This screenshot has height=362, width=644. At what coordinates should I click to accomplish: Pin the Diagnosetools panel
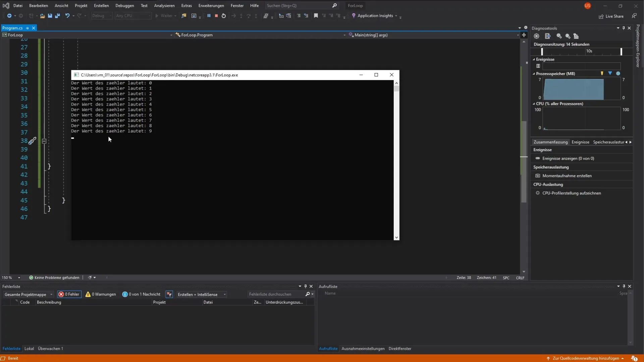coord(624,28)
